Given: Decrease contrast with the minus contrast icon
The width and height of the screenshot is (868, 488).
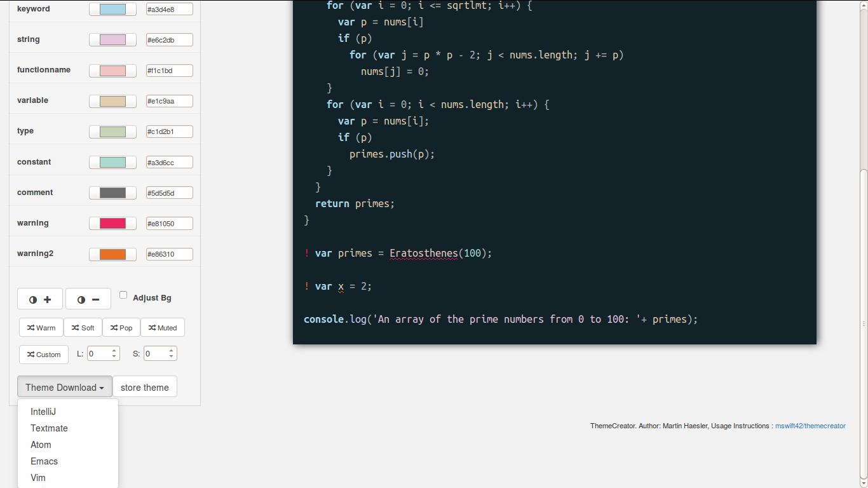Looking at the screenshot, I should coord(88,299).
